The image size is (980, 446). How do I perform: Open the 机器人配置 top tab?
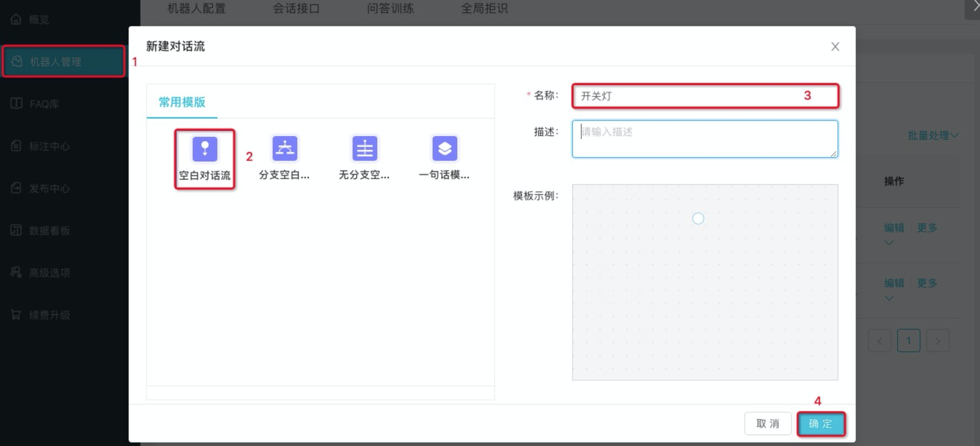pyautogui.click(x=196, y=8)
